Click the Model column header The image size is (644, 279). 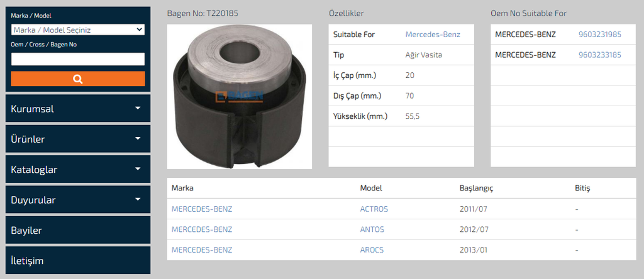click(371, 189)
